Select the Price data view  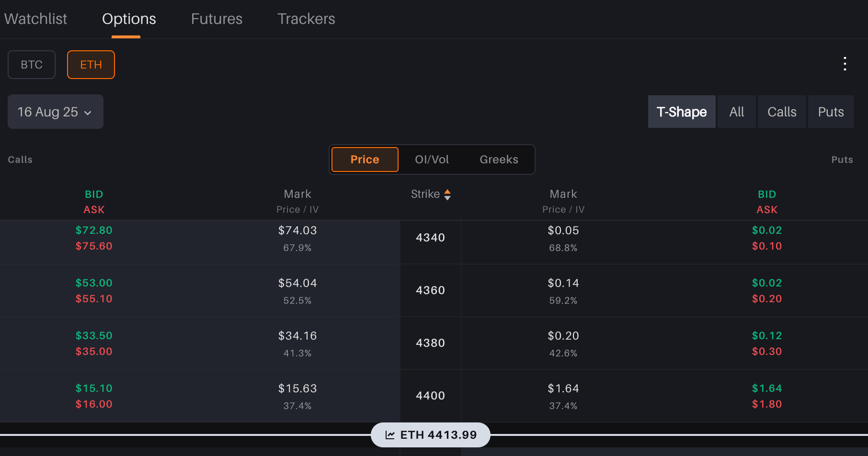click(365, 160)
